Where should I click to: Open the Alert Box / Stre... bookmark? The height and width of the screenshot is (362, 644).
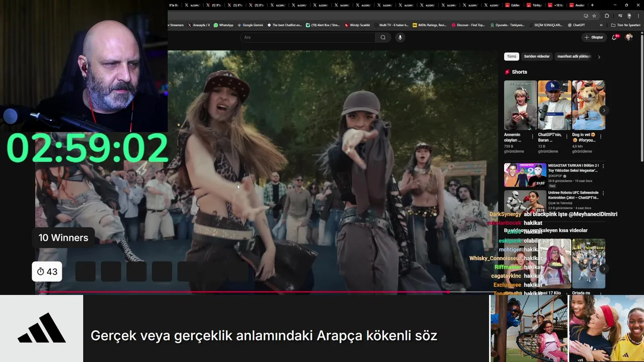[323, 25]
